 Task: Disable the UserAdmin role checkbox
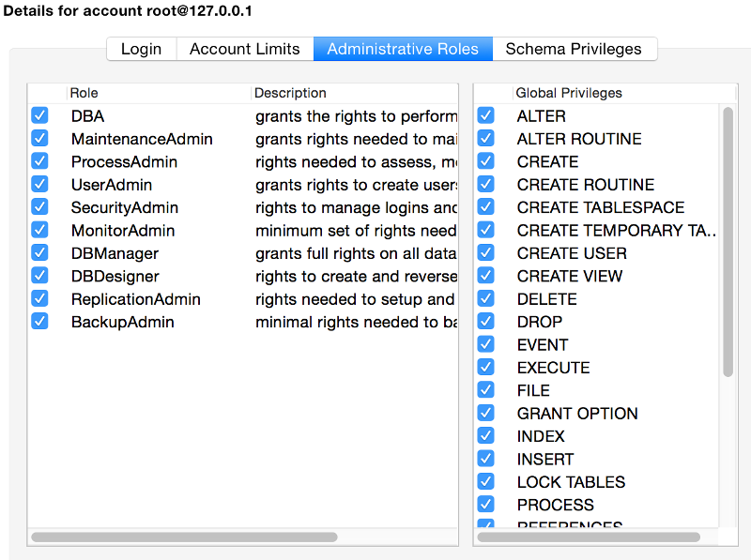pos(39,184)
